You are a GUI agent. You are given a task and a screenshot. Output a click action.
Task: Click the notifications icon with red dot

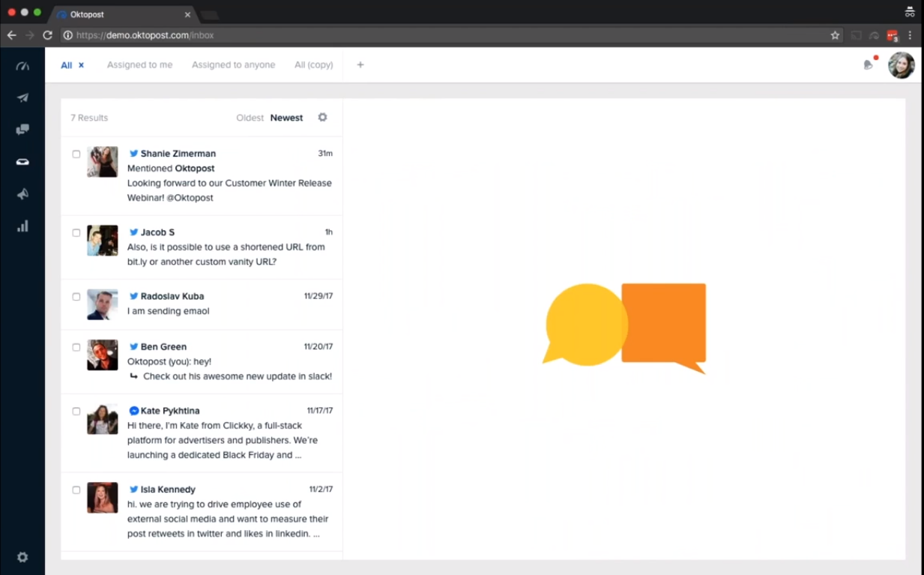point(869,64)
